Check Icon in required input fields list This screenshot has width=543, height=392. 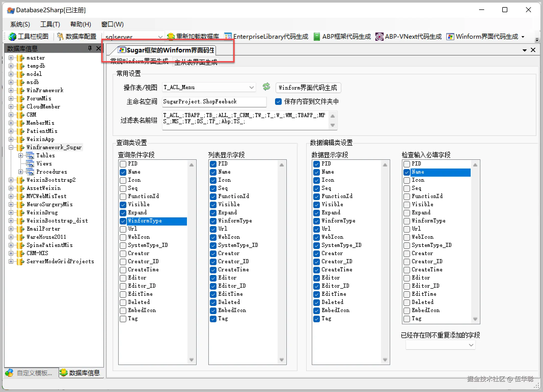click(407, 180)
